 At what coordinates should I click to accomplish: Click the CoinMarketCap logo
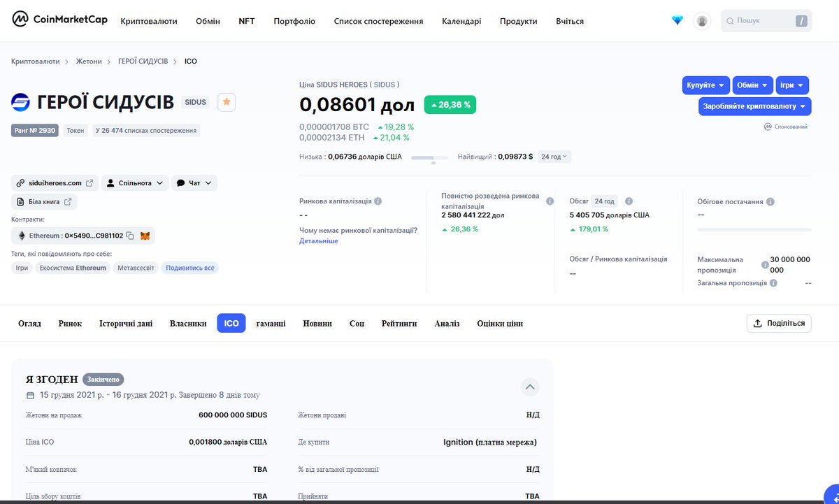pyautogui.click(x=59, y=20)
